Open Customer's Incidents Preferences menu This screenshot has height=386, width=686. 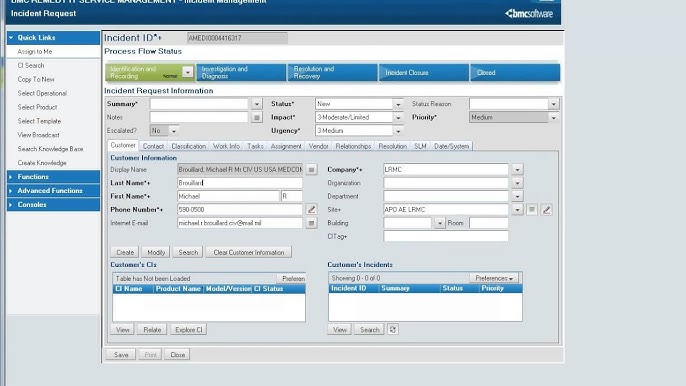coord(494,278)
